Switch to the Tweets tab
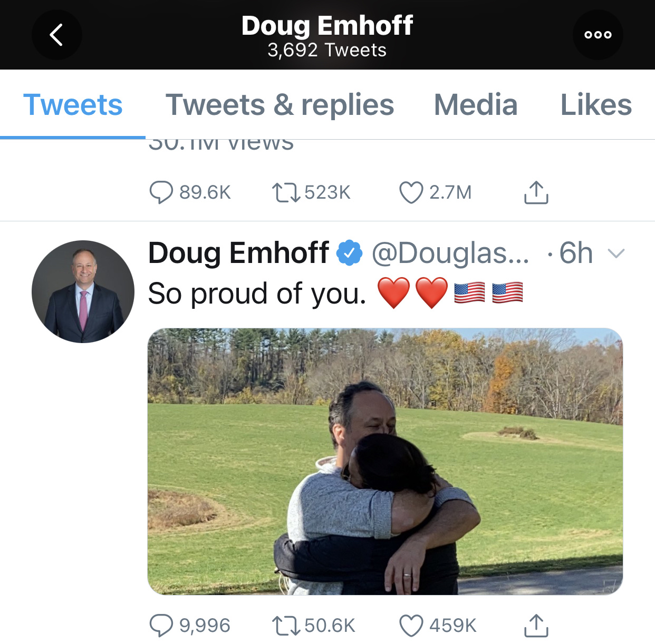The width and height of the screenshot is (655, 644). pos(73,104)
